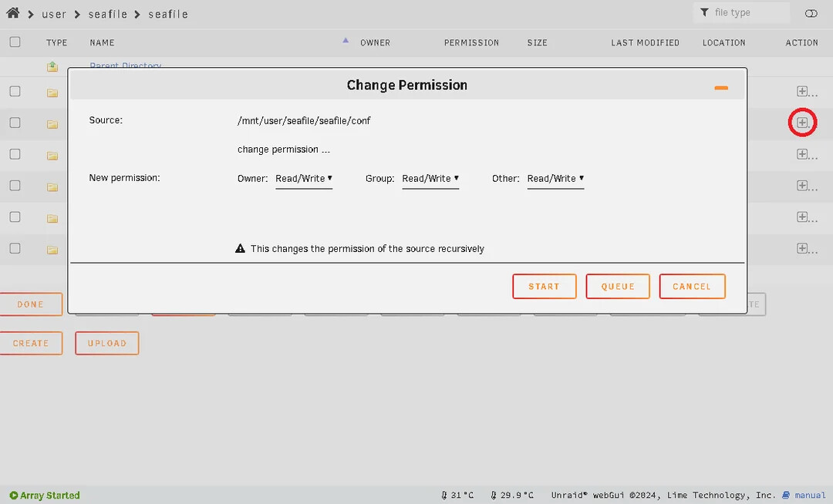Sort the list by LAST MODIFIED column
The height and width of the screenshot is (504, 833).
[645, 42]
